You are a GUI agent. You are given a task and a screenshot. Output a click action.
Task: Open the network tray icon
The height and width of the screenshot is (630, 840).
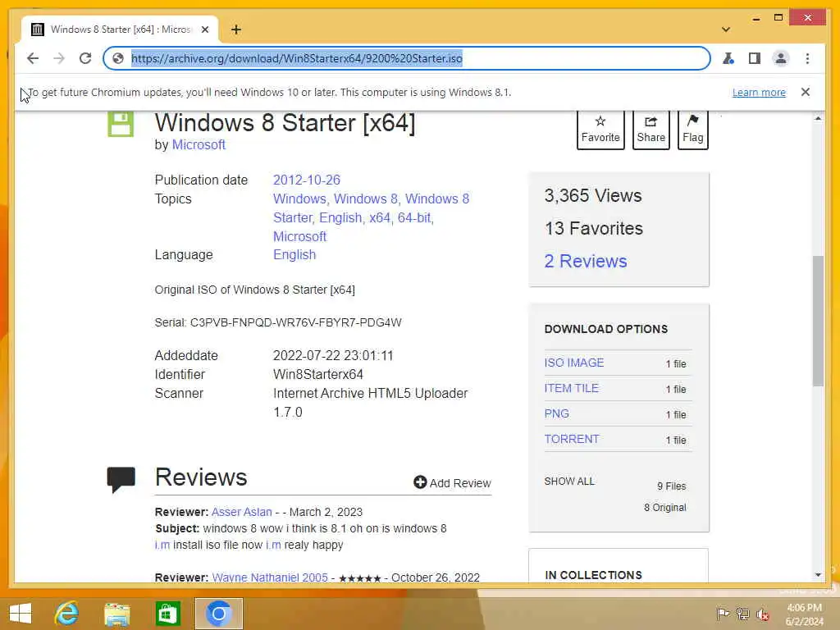coord(742,614)
